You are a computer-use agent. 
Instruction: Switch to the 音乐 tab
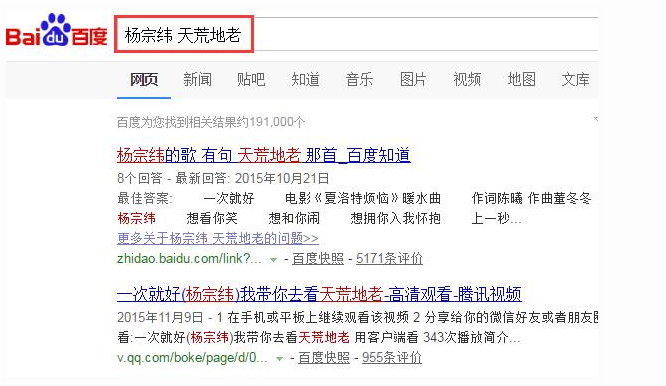click(359, 79)
